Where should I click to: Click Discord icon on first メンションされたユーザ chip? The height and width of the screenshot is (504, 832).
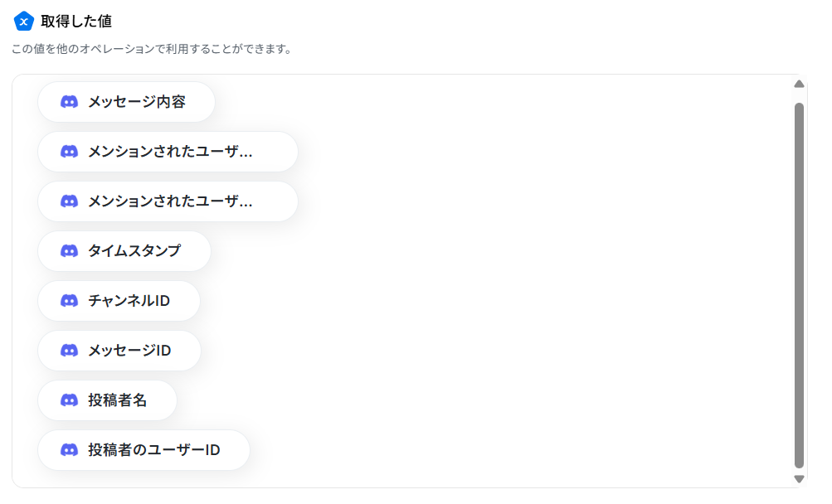tap(69, 152)
